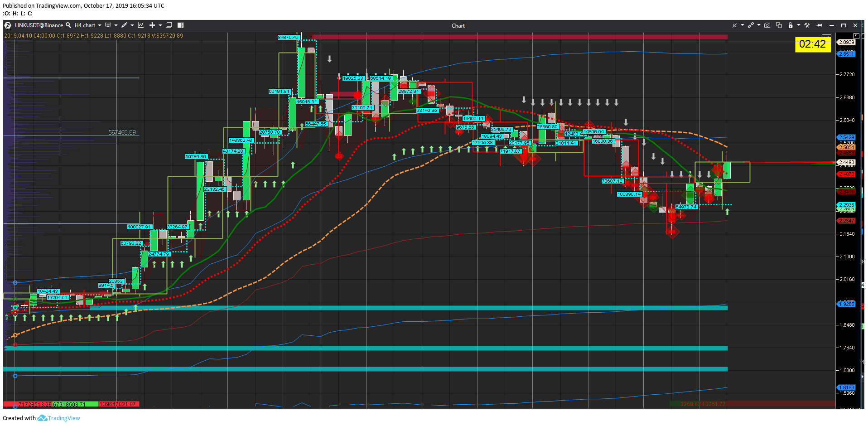Screen dimensions: 868x426
Task: Click the OHLC data line 2019.04.10
Action: tap(94, 36)
